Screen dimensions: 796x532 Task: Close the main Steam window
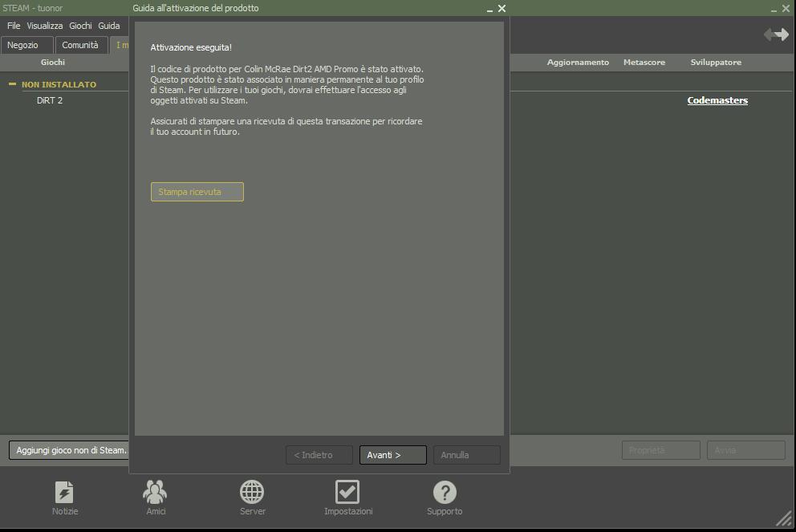click(x=786, y=8)
